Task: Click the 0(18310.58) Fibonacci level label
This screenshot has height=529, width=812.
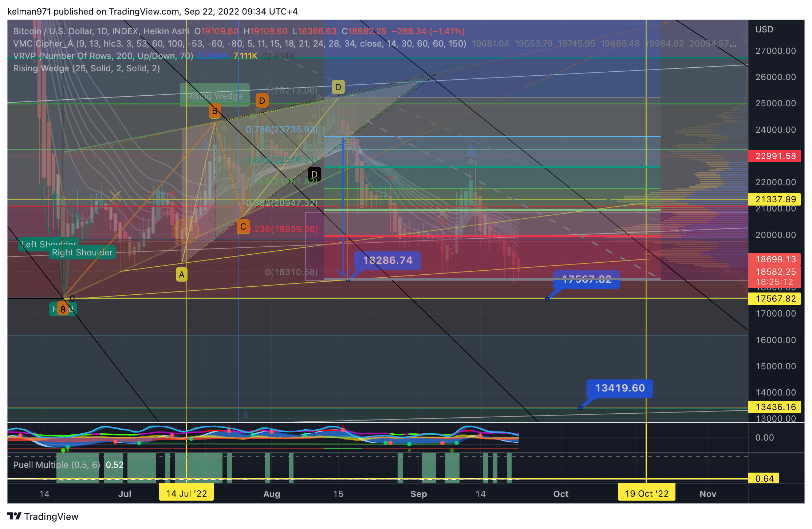Action: coord(291,272)
